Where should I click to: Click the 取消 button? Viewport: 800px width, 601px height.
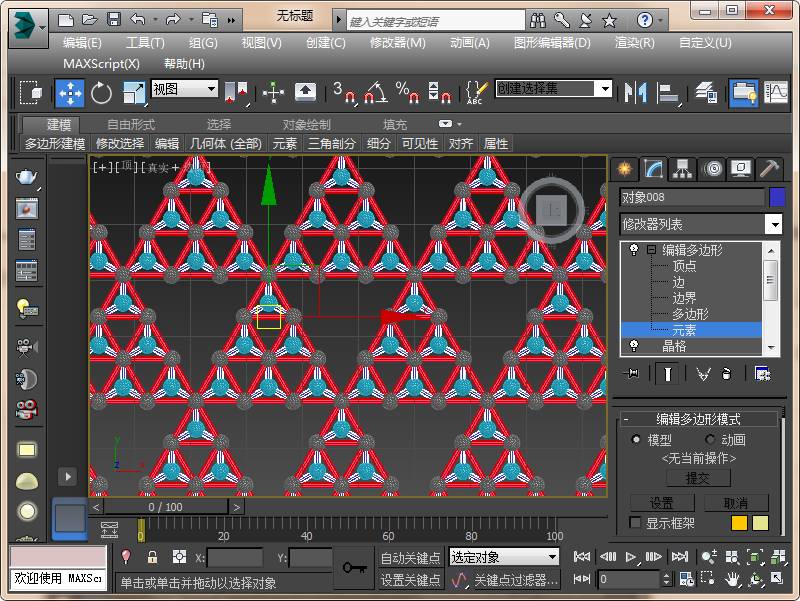(736, 503)
